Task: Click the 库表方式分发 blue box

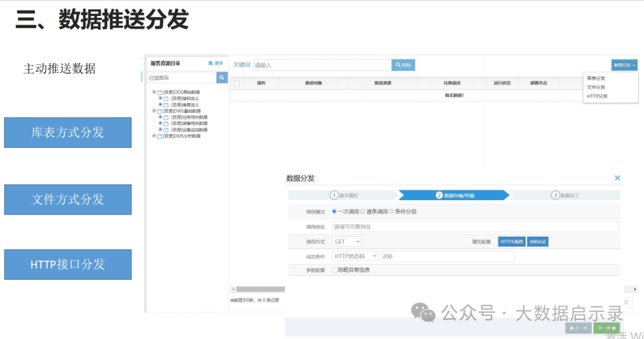Action: point(68,133)
